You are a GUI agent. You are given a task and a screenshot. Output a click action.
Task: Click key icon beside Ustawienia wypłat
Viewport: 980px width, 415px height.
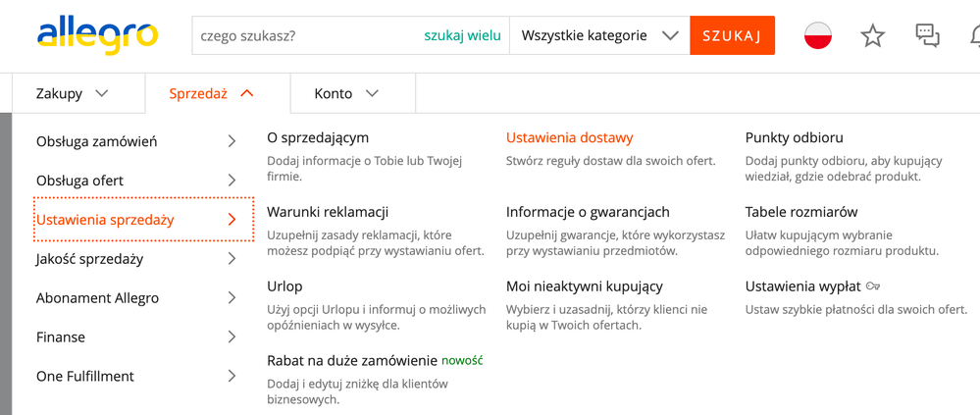873,286
